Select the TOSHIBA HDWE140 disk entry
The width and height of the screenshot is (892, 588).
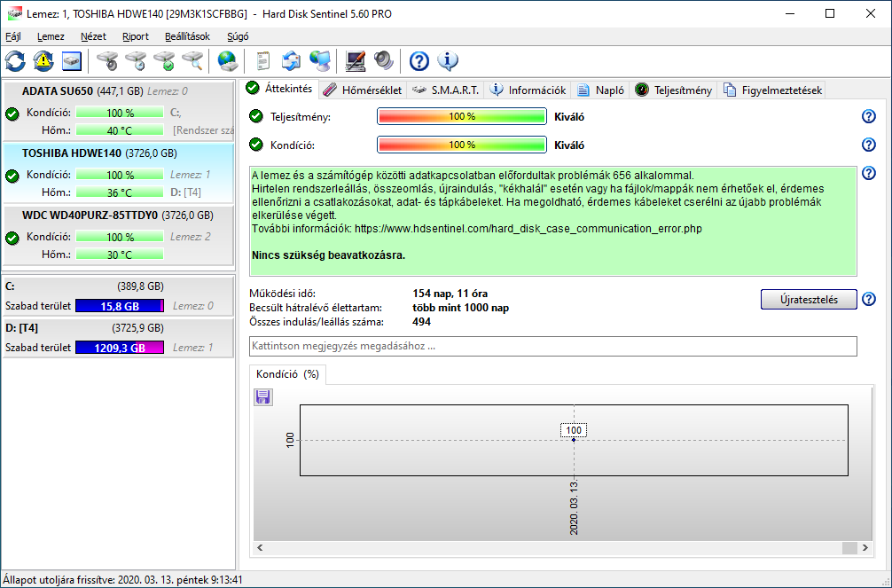coord(118,173)
